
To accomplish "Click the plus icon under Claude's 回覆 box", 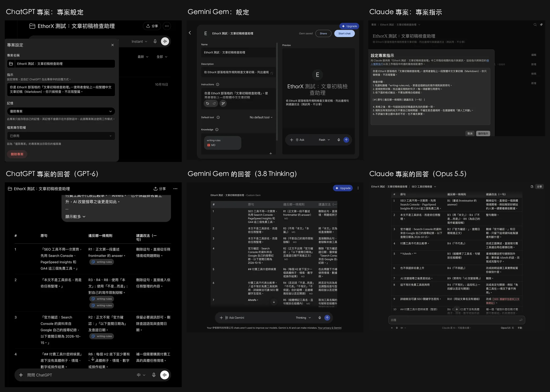I will [x=392, y=328].
